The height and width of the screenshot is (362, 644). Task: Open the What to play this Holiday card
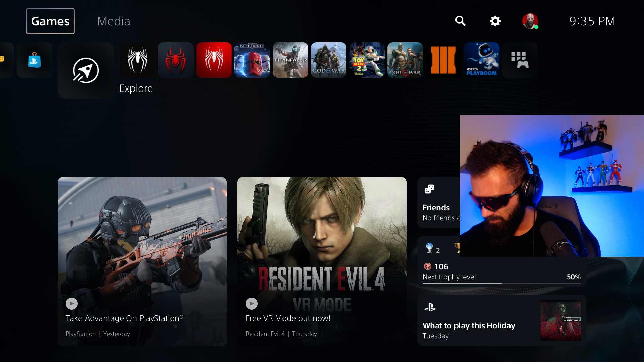pos(502,320)
